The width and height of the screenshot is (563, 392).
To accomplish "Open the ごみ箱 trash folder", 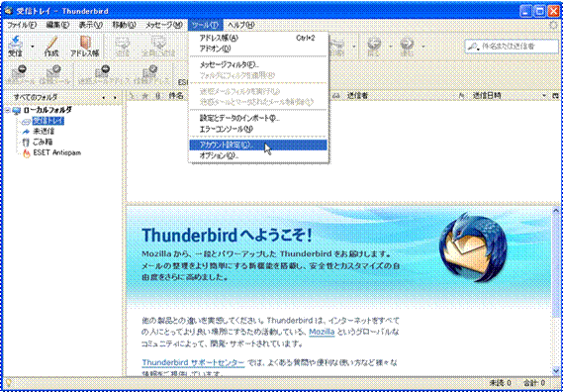I will click(x=43, y=143).
